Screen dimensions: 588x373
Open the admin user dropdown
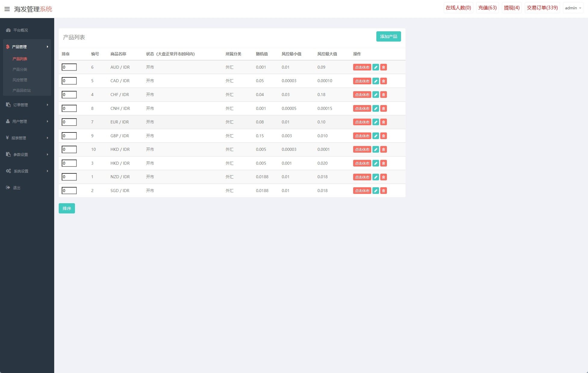[x=573, y=8]
